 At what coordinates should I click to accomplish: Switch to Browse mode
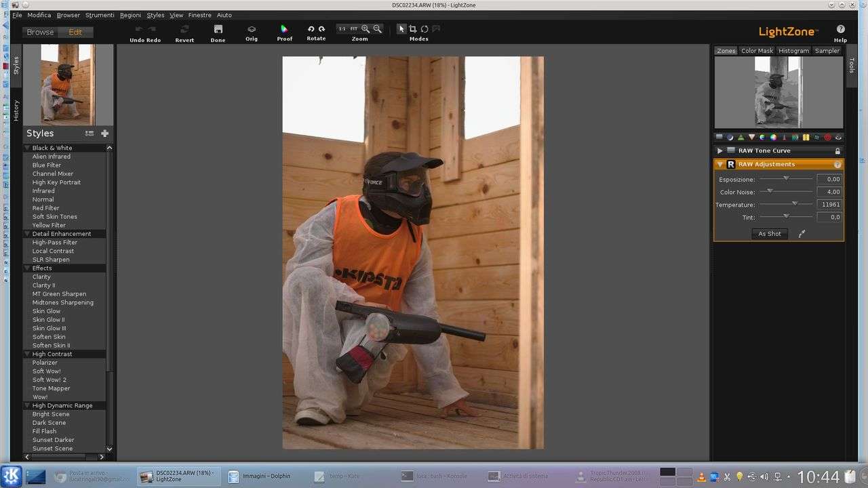pyautogui.click(x=40, y=32)
